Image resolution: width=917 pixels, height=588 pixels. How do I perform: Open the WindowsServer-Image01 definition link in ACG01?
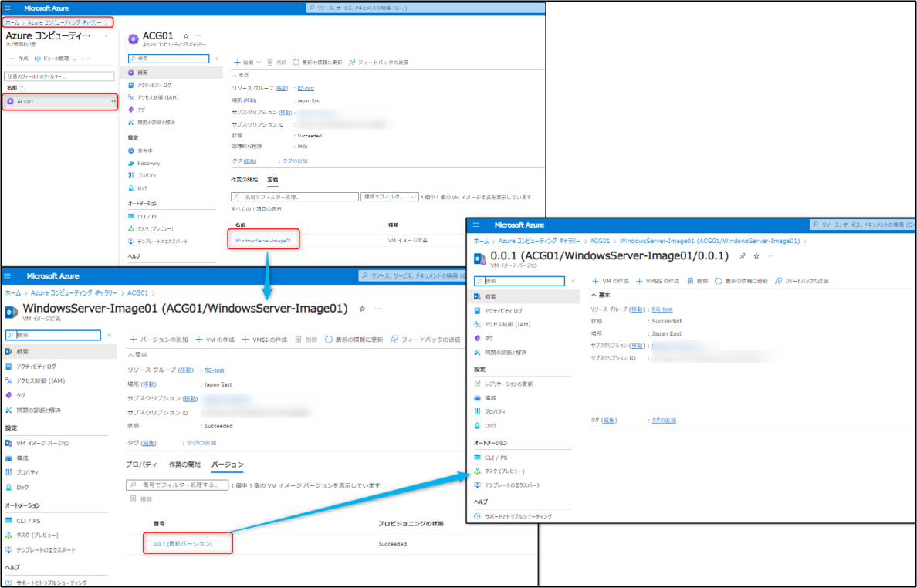click(x=263, y=241)
